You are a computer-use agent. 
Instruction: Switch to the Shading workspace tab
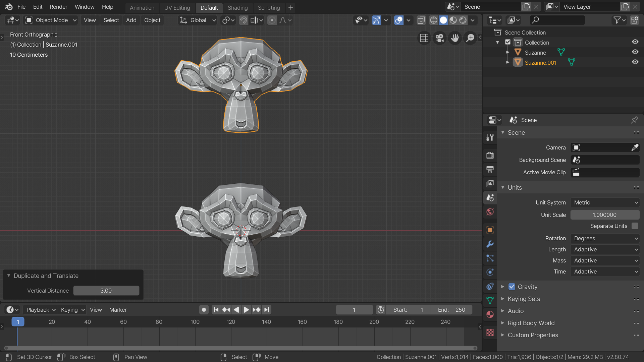tap(237, 7)
